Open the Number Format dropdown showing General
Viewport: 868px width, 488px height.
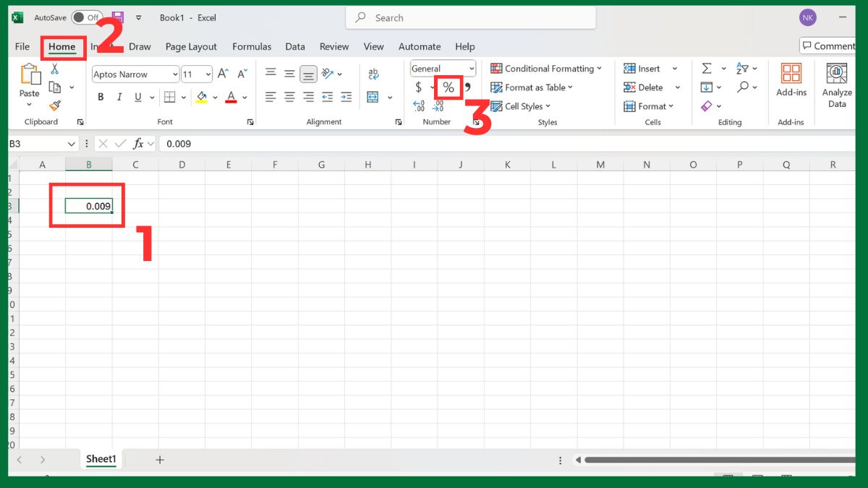[442, 68]
